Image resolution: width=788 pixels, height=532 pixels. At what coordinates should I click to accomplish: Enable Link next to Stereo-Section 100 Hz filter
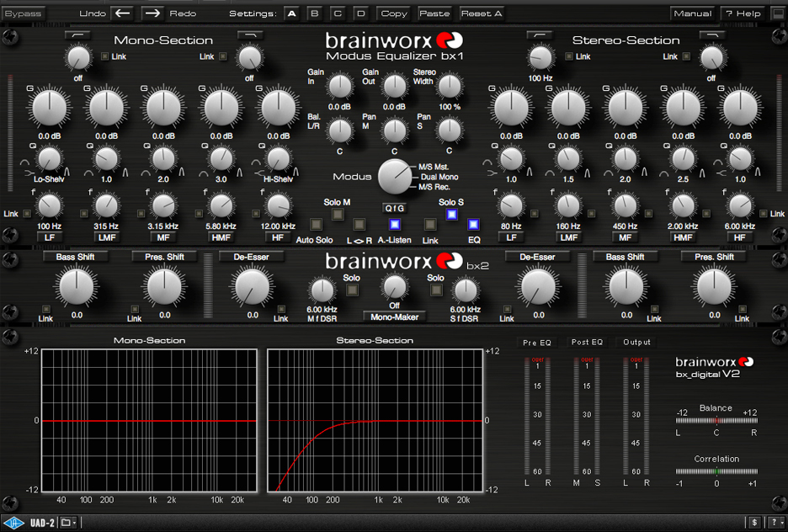tap(569, 56)
